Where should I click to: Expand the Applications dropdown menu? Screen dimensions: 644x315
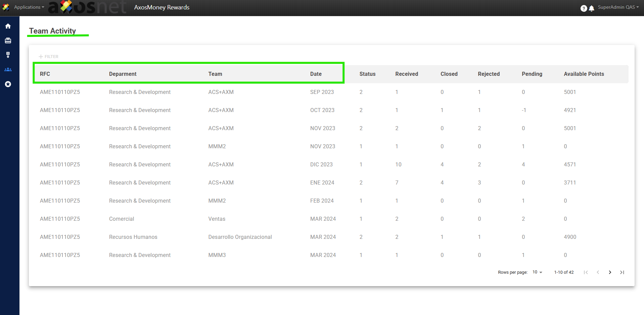pos(29,7)
